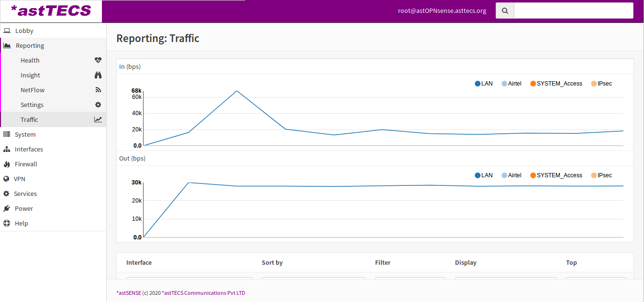The height and width of the screenshot is (302, 644).
Task: Open the Services menu item
Action: coord(25,194)
